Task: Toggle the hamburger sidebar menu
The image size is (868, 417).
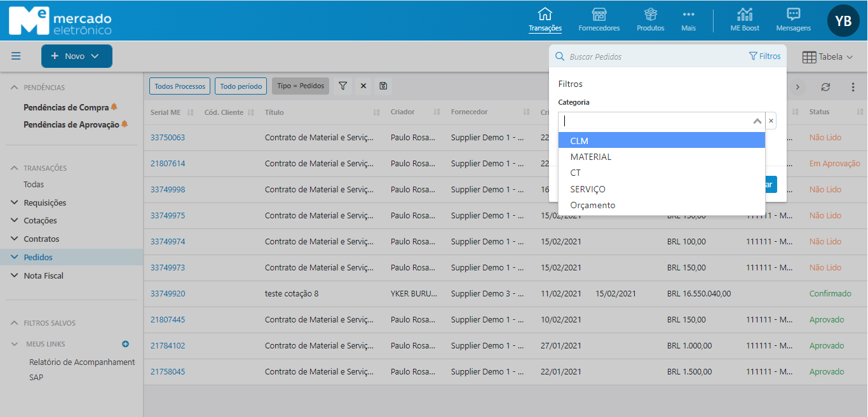Action: click(x=16, y=56)
